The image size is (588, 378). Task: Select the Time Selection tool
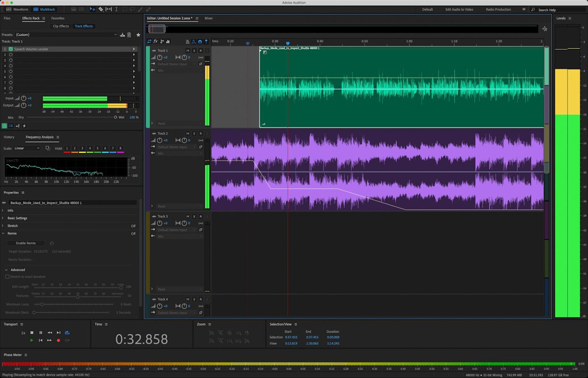point(116,9)
